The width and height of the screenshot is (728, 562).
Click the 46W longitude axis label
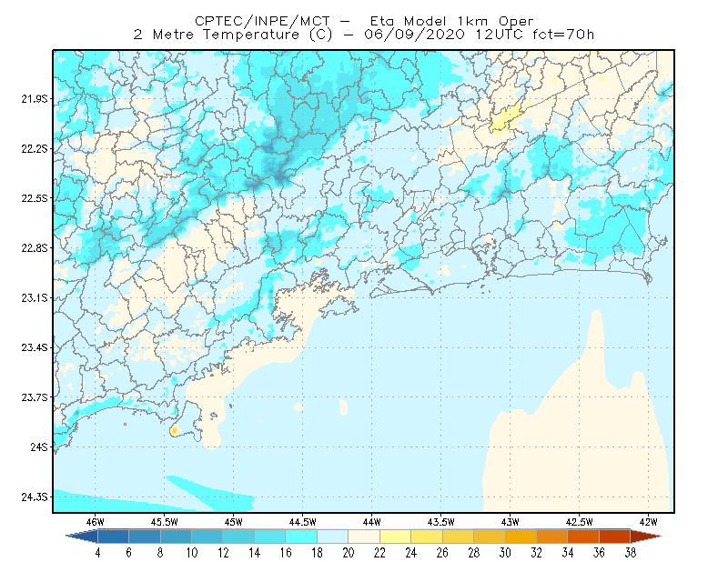96,522
